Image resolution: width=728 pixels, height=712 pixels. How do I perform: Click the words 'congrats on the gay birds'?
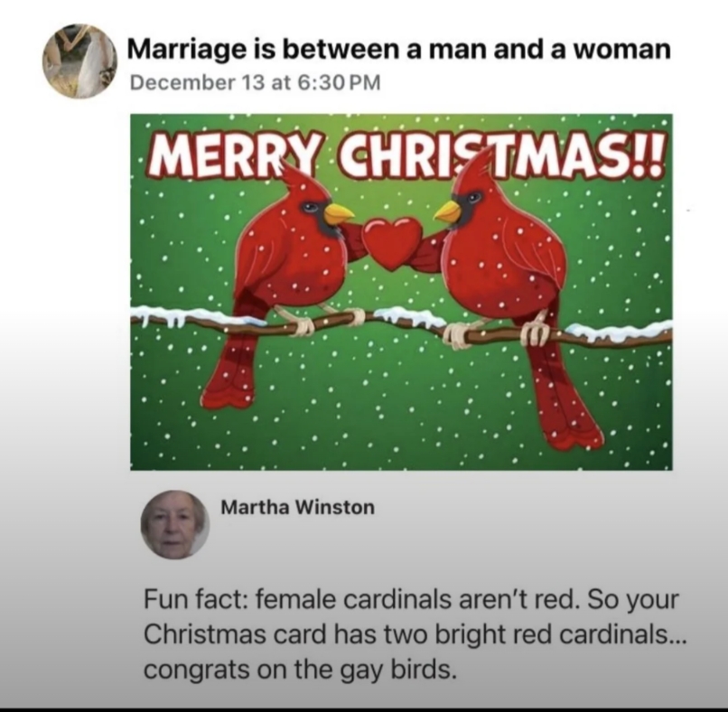point(297,670)
